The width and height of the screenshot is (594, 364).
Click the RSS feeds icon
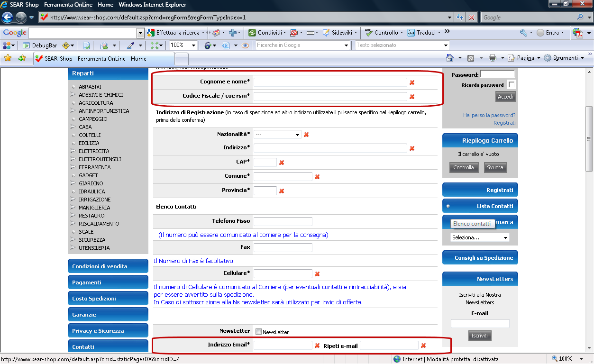(x=471, y=58)
